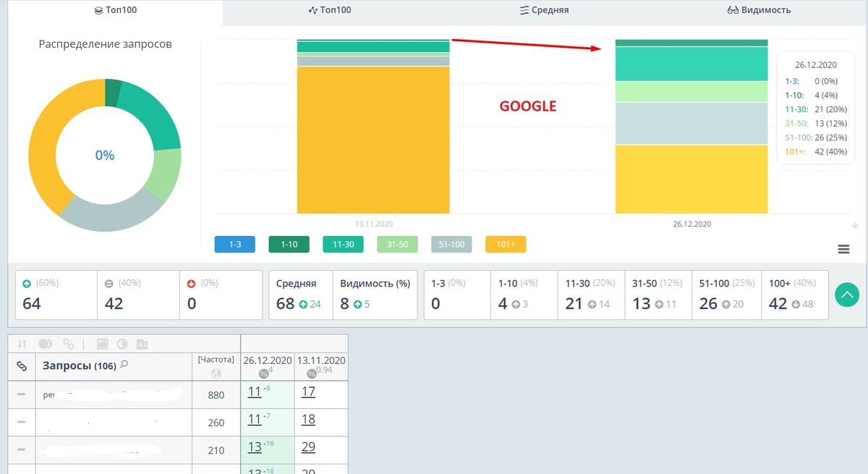
Task: Open position link 17 in the 880 row
Action: (308, 392)
